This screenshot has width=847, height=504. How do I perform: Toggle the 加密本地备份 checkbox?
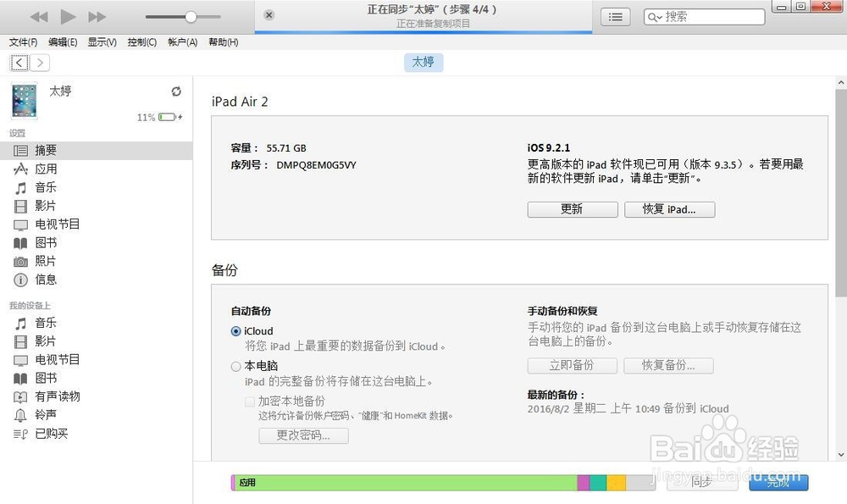250,402
